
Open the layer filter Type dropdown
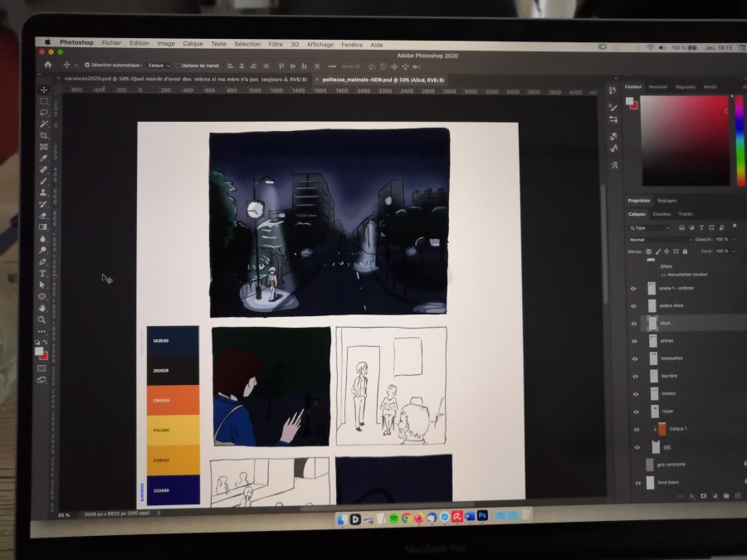click(x=649, y=227)
